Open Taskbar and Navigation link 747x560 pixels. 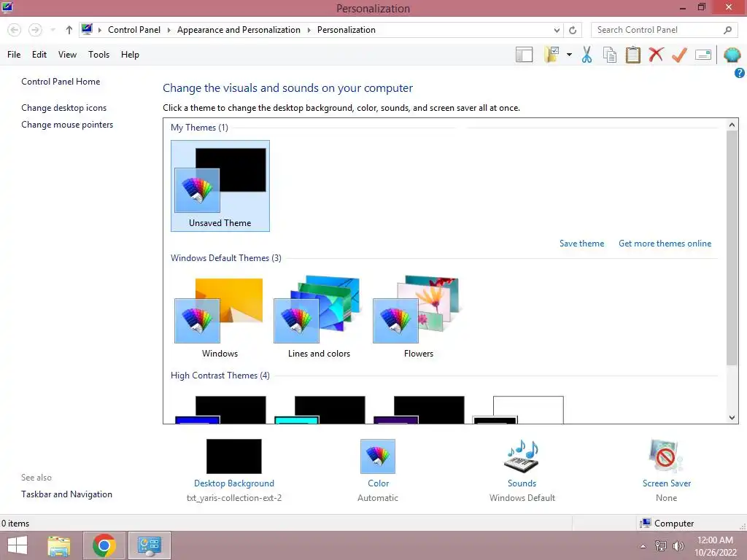click(x=66, y=494)
